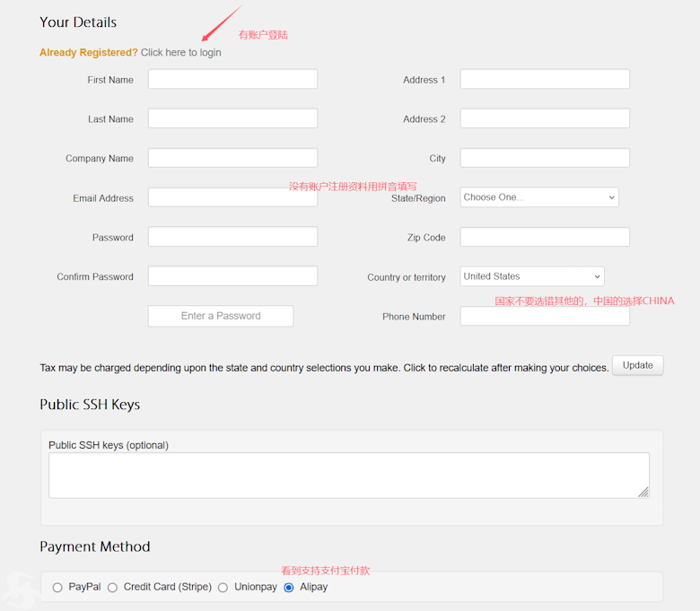
Task: Click the Confirm Password field
Action: [x=232, y=276]
